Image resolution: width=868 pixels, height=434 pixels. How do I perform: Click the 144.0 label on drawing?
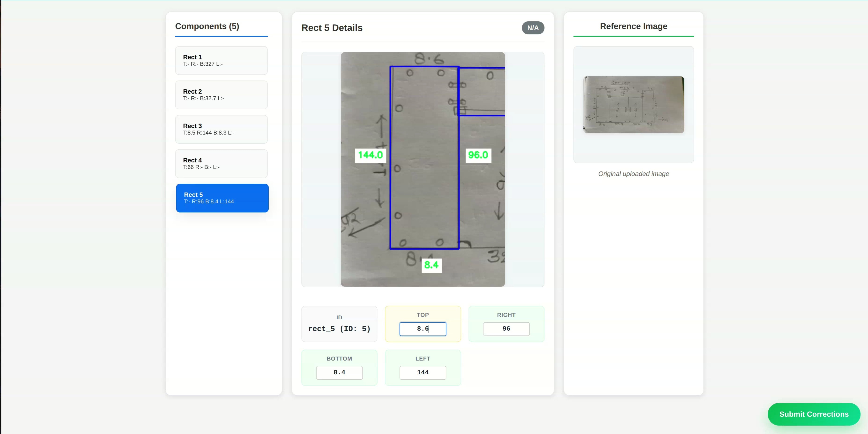coord(370,155)
